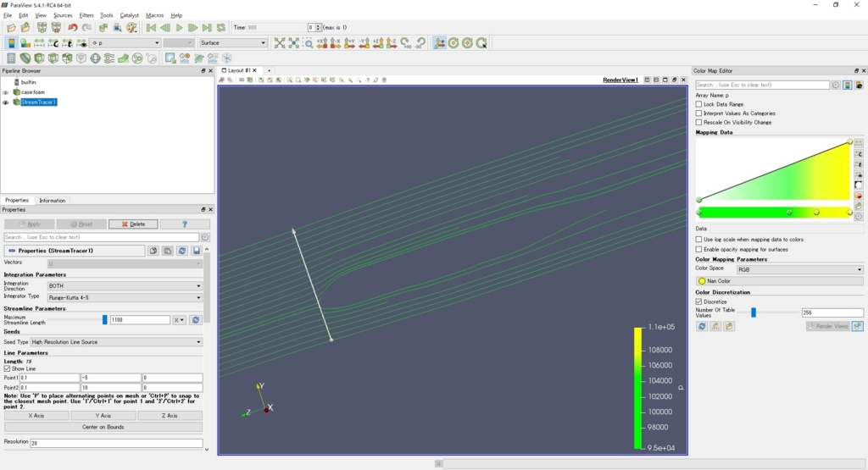This screenshot has height=470, width=868.
Task: Check Interpret Values As Categories
Action: click(698, 113)
